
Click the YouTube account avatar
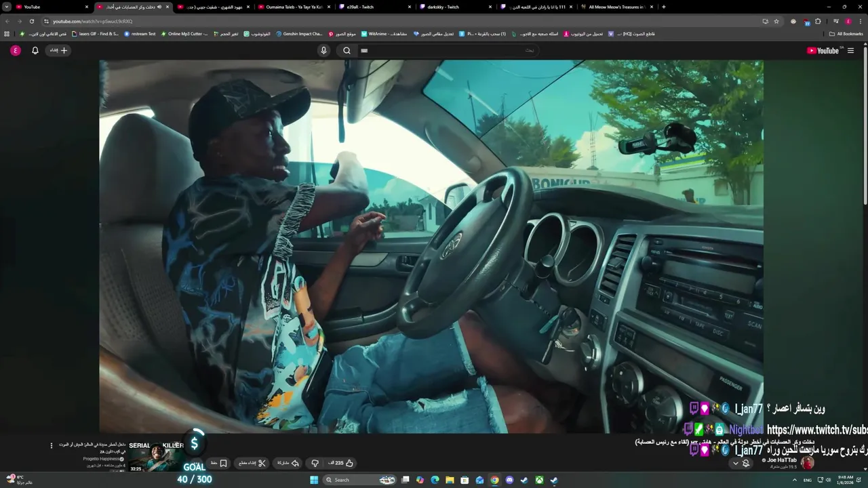tap(15, 50)
